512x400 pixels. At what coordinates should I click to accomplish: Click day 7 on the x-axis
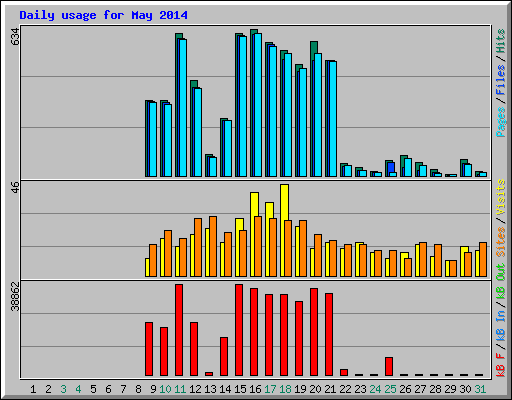pyautogui.click(x=123, y=389)
